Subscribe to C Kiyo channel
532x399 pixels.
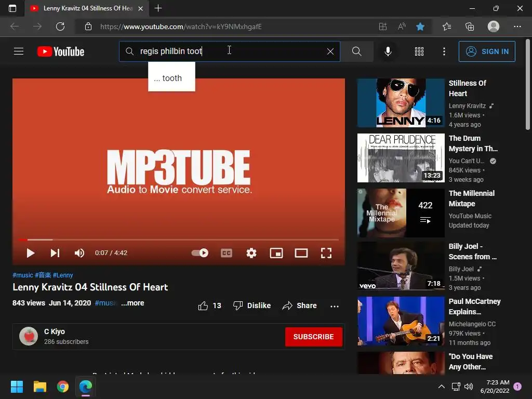313,337
